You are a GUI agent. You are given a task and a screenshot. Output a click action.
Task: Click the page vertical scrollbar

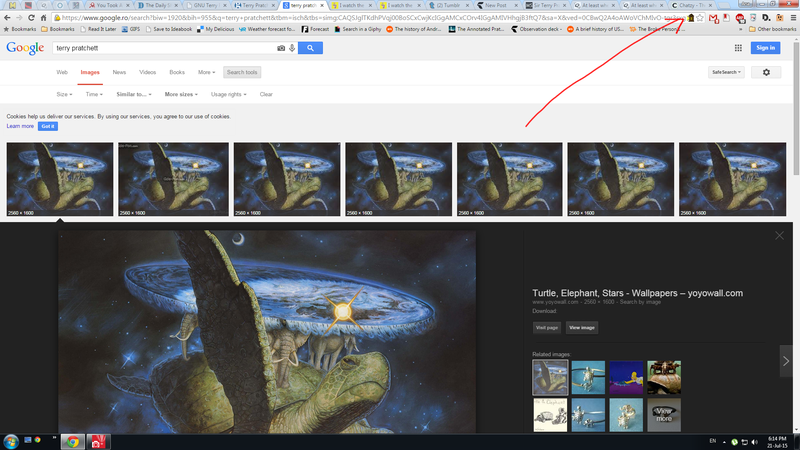796,110
